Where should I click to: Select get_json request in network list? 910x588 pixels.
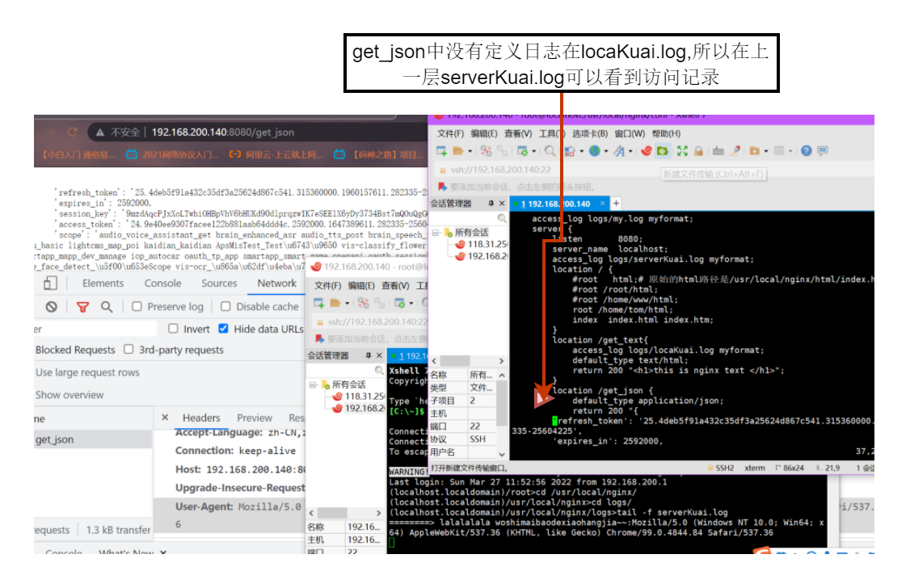point(93,439)
